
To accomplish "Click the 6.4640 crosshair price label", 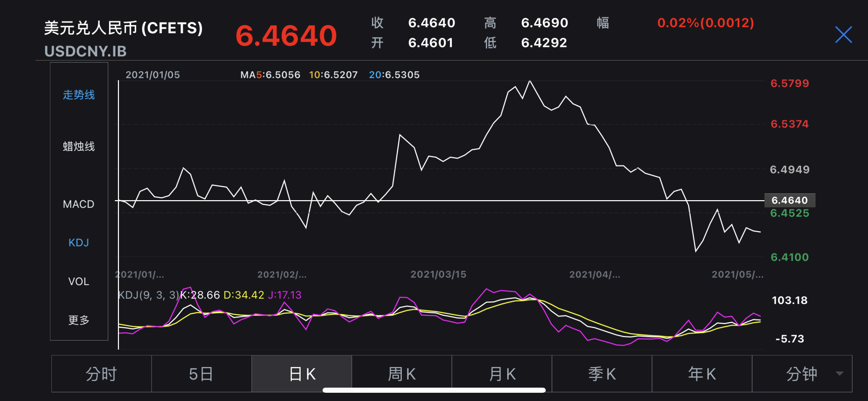I will click(x=790, y=200).
